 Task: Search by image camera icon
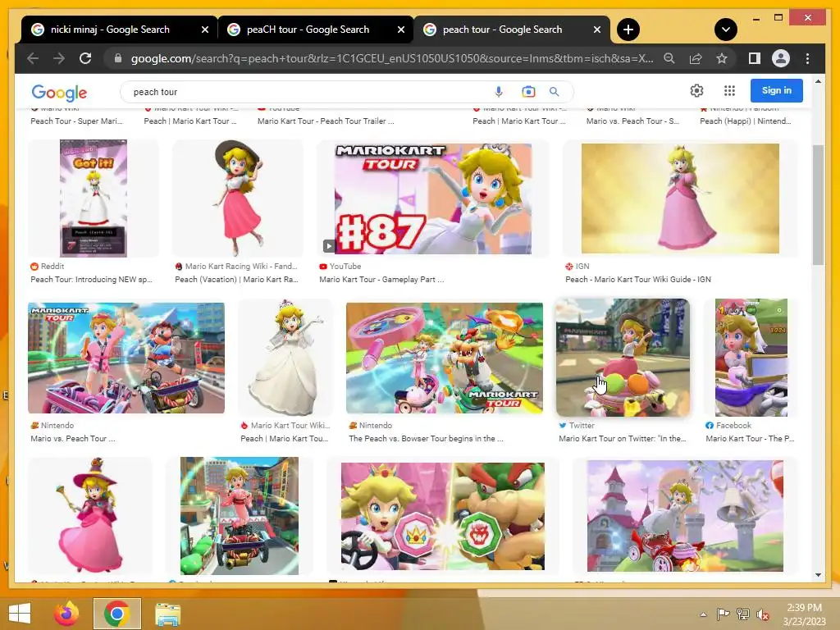click(x=528, y=92)
